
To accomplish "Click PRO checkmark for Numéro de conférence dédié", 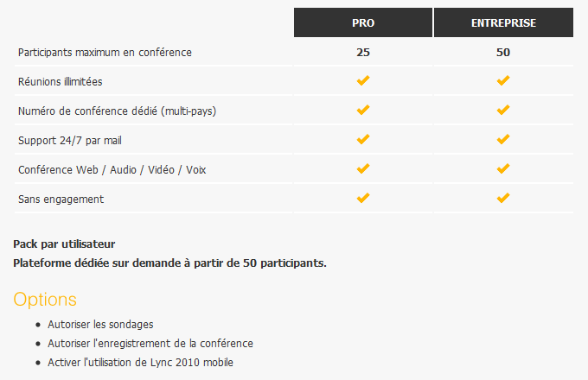I will (363, 111).
